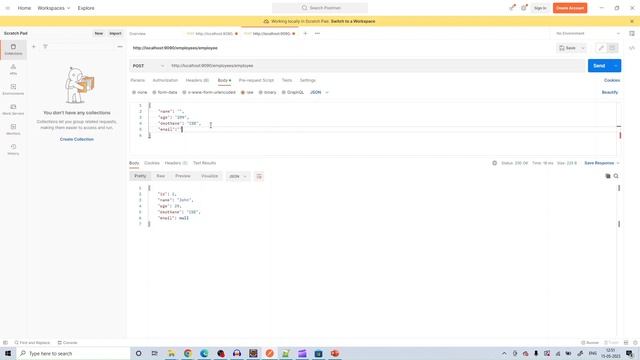
Task: Open the Send button dropdown arrow
Action: (x=616, y=66)
